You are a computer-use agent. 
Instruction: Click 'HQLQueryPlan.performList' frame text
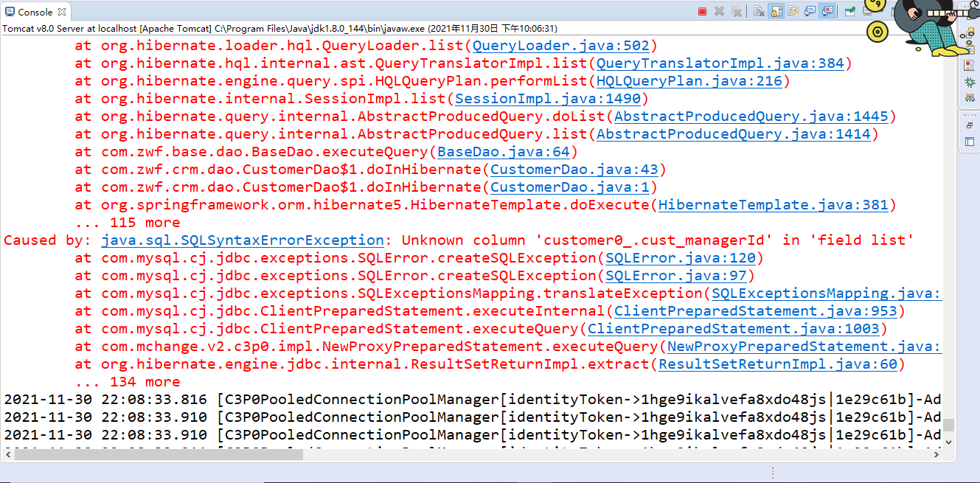click(482, 81)
